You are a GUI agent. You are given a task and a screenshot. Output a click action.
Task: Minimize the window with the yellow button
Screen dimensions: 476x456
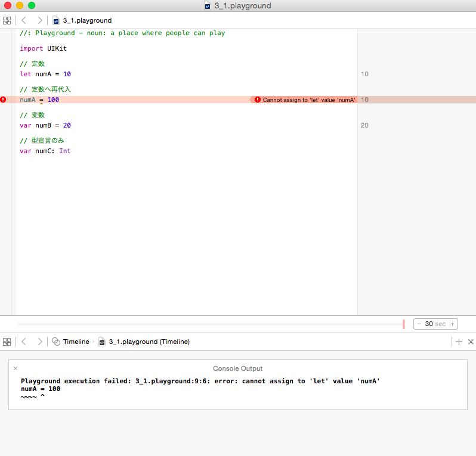pyautogui.click(x=20, y=5)
